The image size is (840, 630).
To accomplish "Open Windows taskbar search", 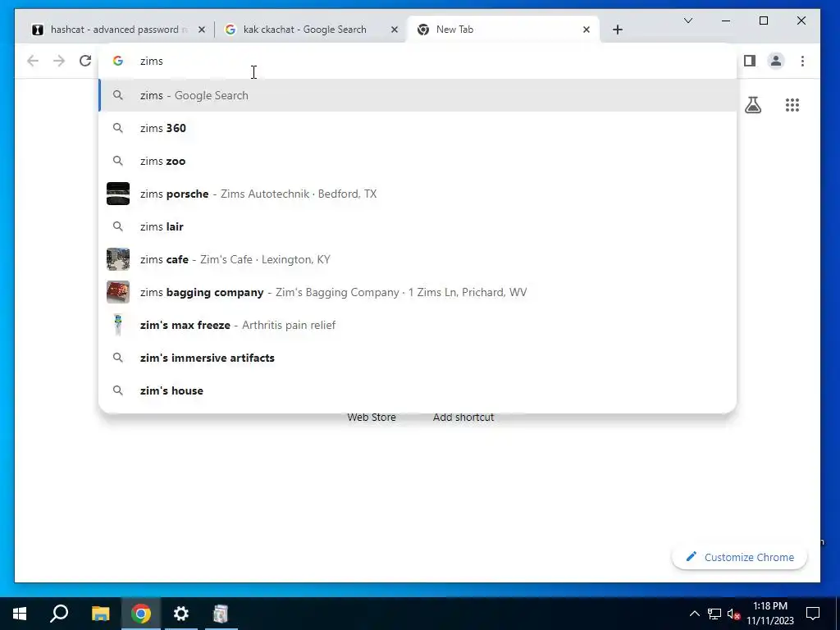I will pyautogui.click(x=59, y=614).
